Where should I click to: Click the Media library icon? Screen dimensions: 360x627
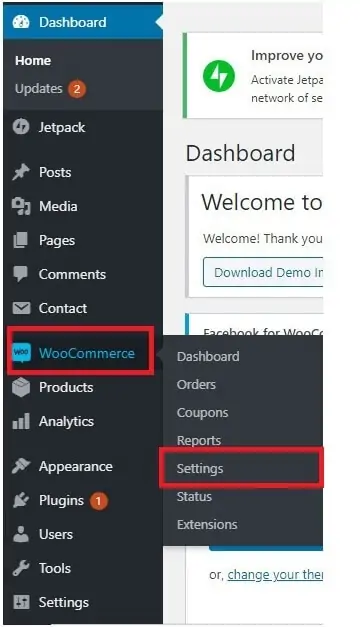click(x=21, y=206)
